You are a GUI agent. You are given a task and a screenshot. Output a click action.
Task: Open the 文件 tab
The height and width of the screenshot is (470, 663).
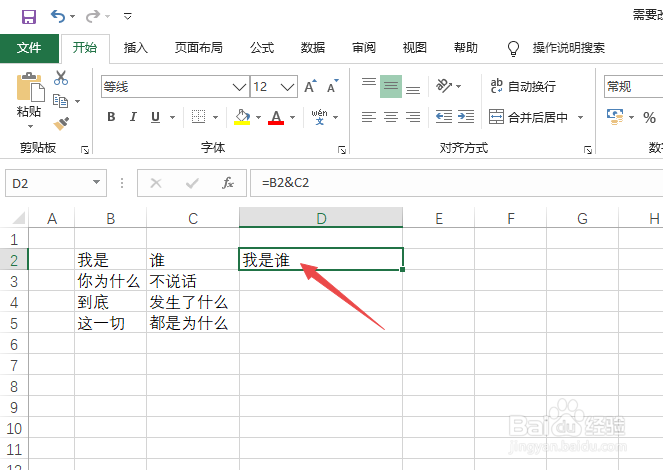(x=29, y=48)
